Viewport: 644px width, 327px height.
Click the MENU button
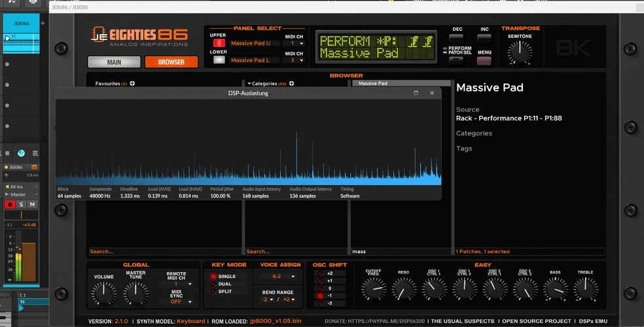click(484, 61)
